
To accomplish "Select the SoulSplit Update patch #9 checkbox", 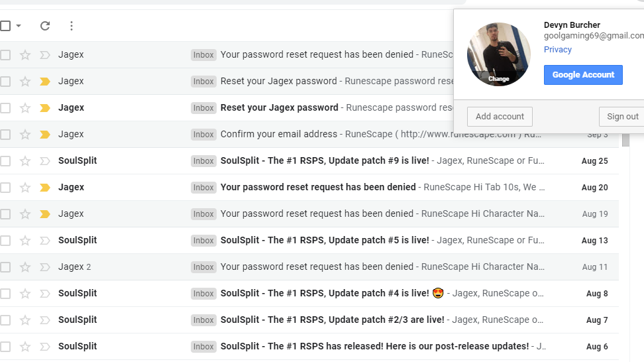I will 5,160.
